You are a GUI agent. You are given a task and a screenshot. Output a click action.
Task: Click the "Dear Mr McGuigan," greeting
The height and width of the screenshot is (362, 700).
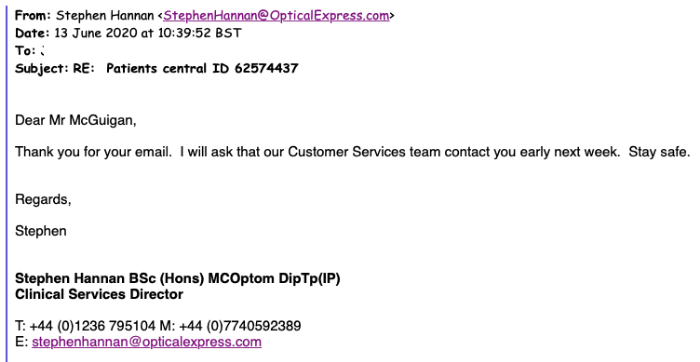click(75, 121)
